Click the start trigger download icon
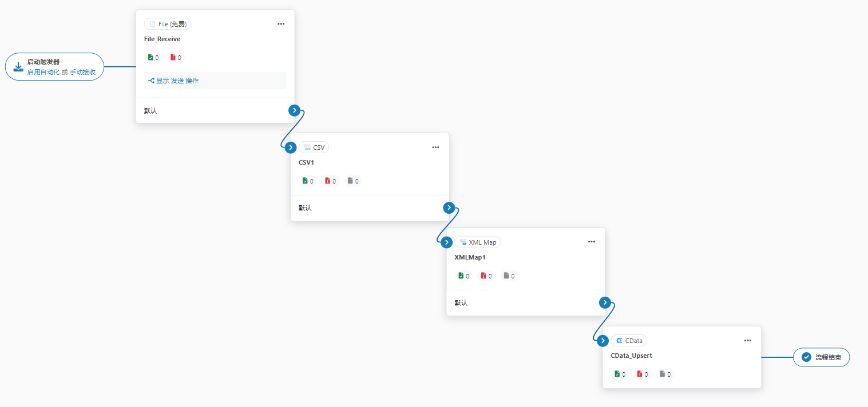868x407 pixels. [18, 67]
